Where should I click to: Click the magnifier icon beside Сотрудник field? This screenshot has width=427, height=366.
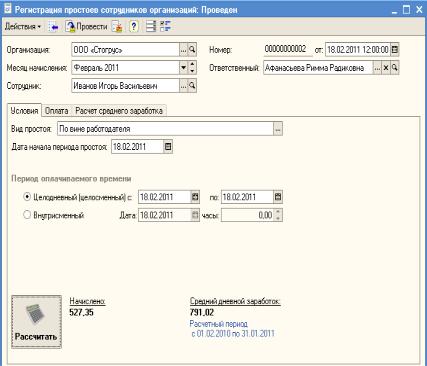192,86
